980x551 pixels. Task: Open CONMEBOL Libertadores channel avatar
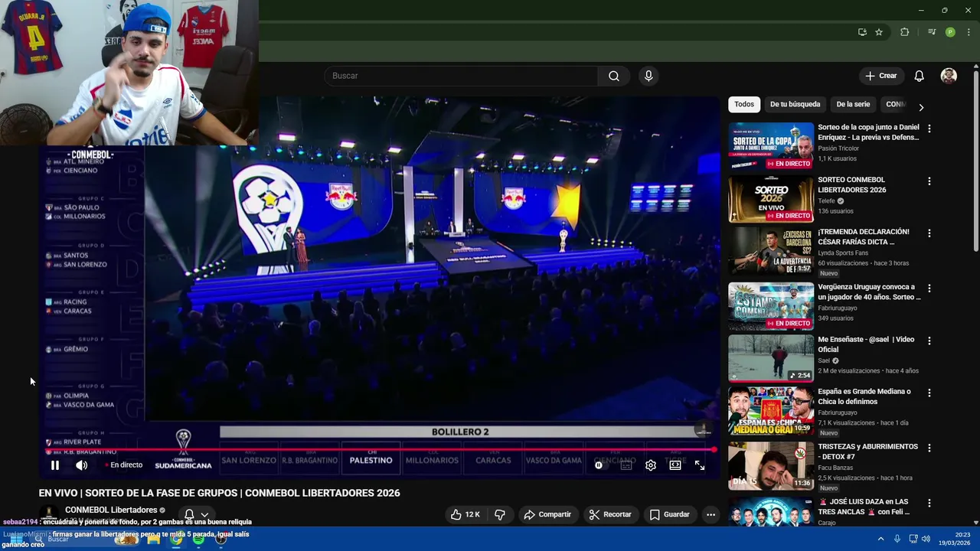(49, 514)
